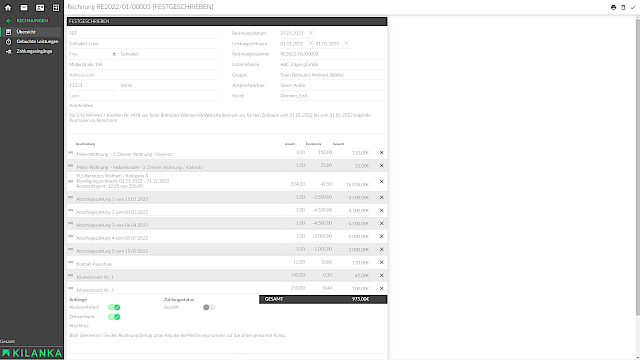
Task: Delete the Abschlagszahlung 4 row
Action: click(382, 237)
